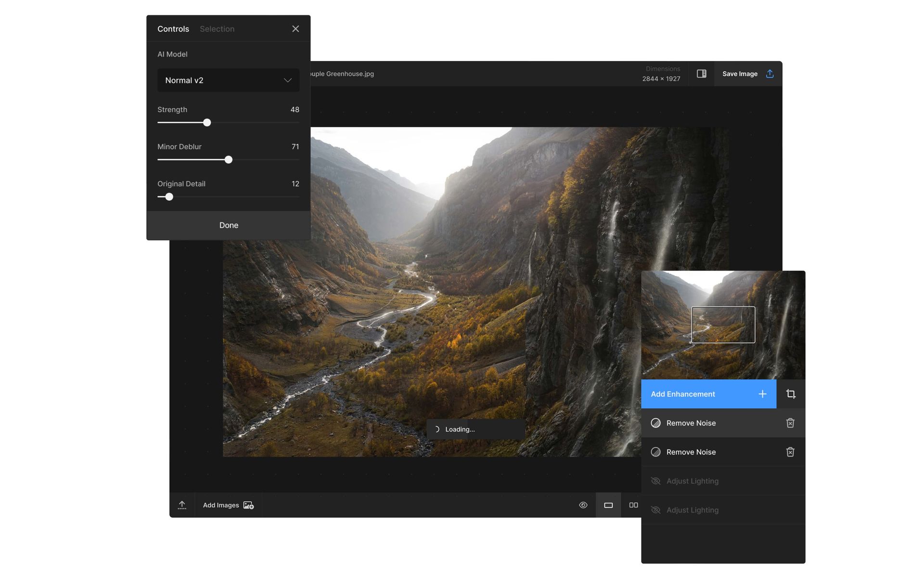Click Save Image
Viewport: 924px width, 571px height.
coord(740,74)
